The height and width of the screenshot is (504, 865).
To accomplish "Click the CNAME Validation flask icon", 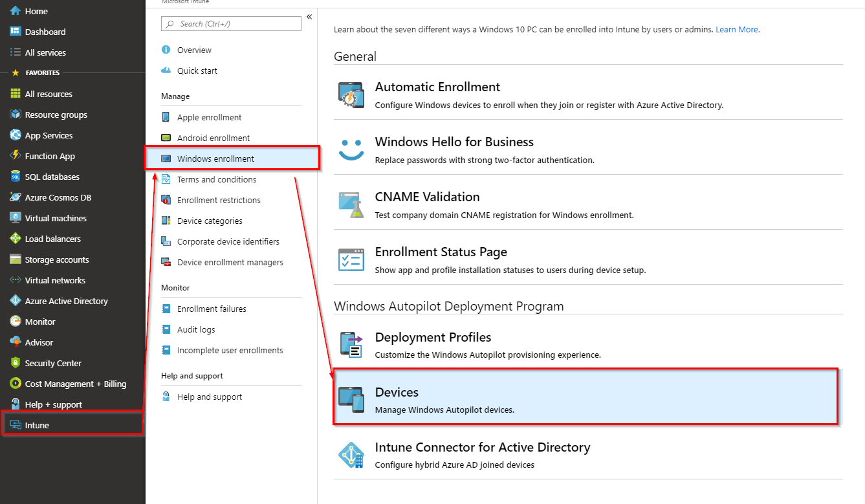I will click(351, 205).
